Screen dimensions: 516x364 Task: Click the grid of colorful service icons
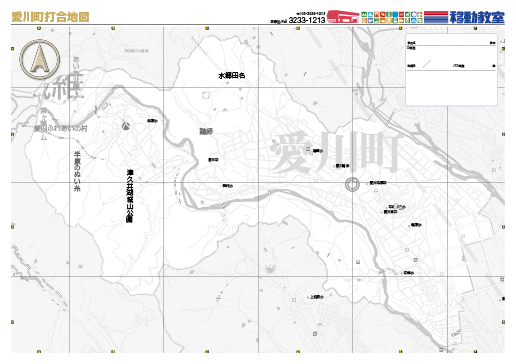[392, 17]
